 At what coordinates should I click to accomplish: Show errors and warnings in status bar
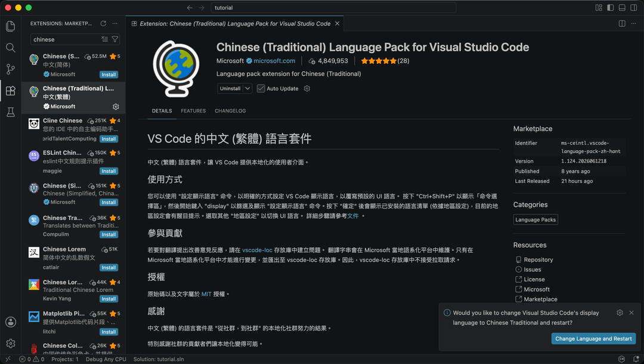pos(32,359)
